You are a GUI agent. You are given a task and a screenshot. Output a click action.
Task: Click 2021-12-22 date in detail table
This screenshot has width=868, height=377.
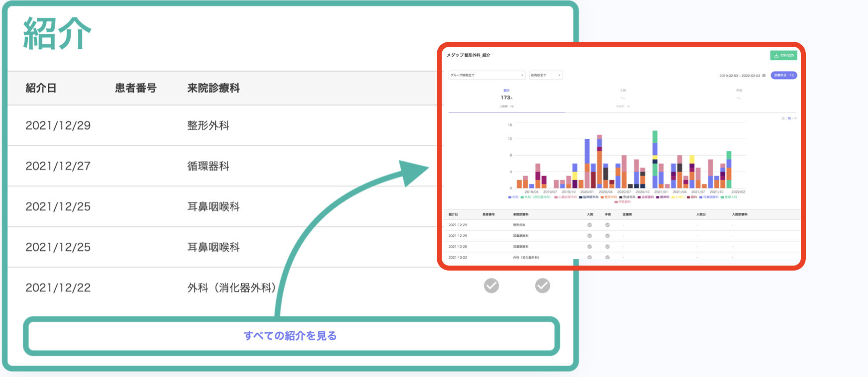[458, 258]
